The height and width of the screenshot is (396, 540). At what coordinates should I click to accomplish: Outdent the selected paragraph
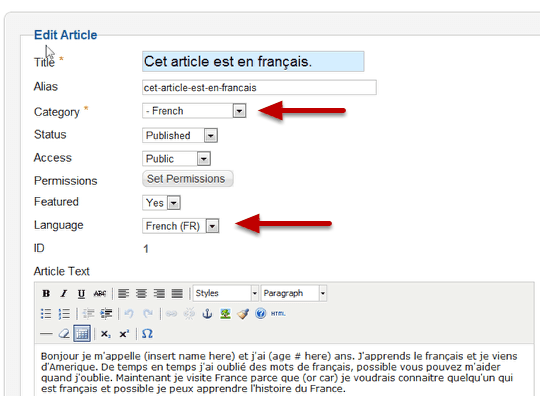89,314
